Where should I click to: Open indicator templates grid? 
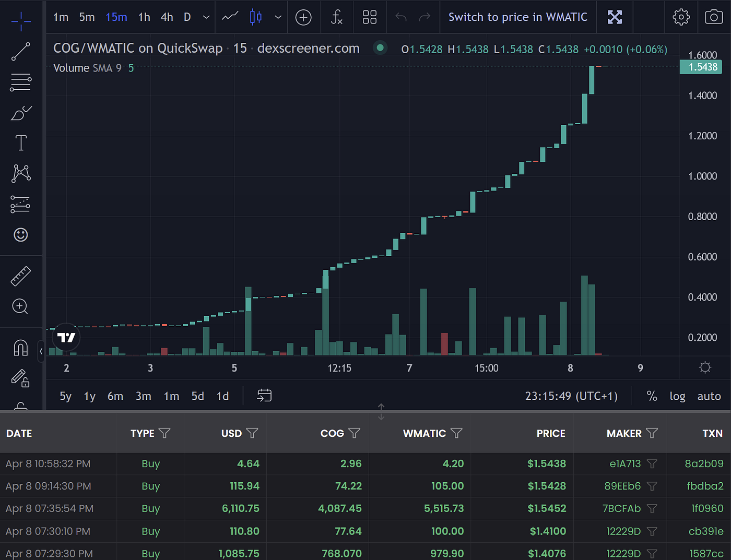370,17
